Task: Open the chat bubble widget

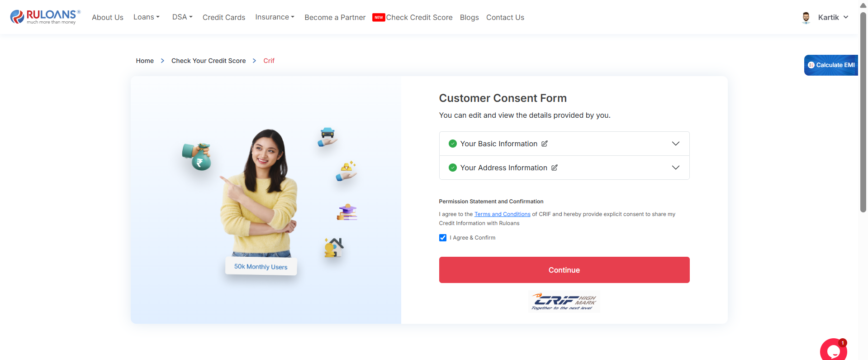Action: tap(834, 349)
